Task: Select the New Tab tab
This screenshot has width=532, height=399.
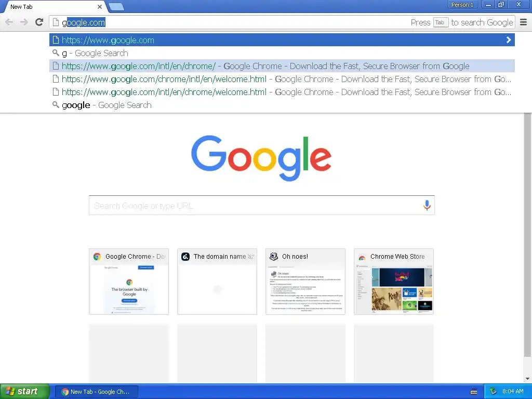Action: (54, 7)
